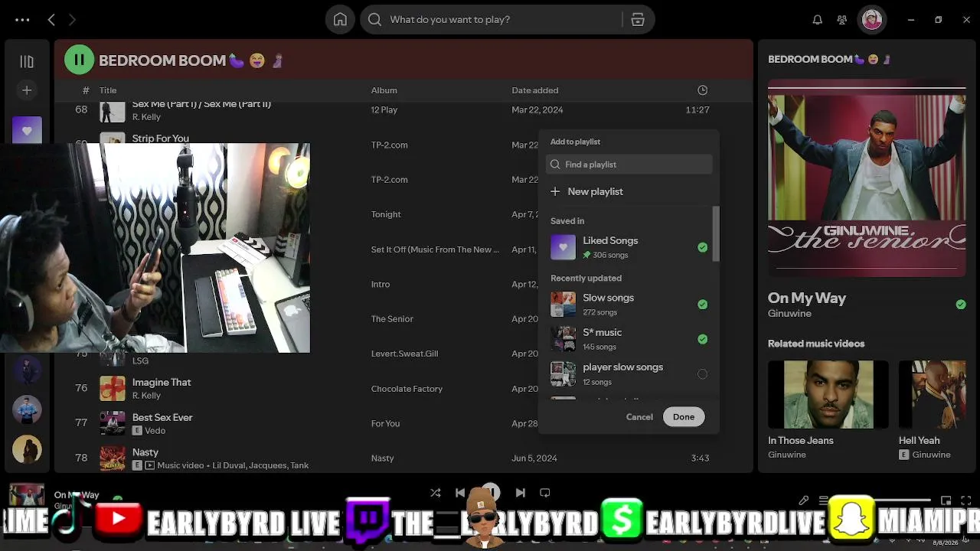The image size is (980, 551).
Task: Open the Vedo artist link
Action: coord(155,431)
